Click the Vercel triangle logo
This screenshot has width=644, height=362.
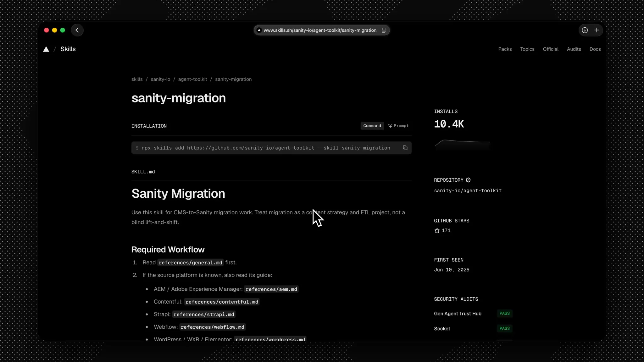click(46, 49)
